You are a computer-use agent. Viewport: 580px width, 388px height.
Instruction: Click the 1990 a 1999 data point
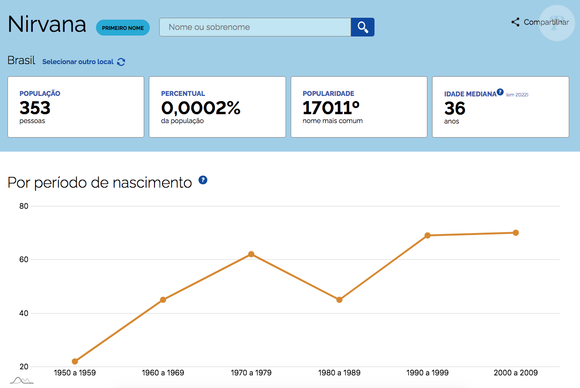pyautogui.click(x=427, y=235)
